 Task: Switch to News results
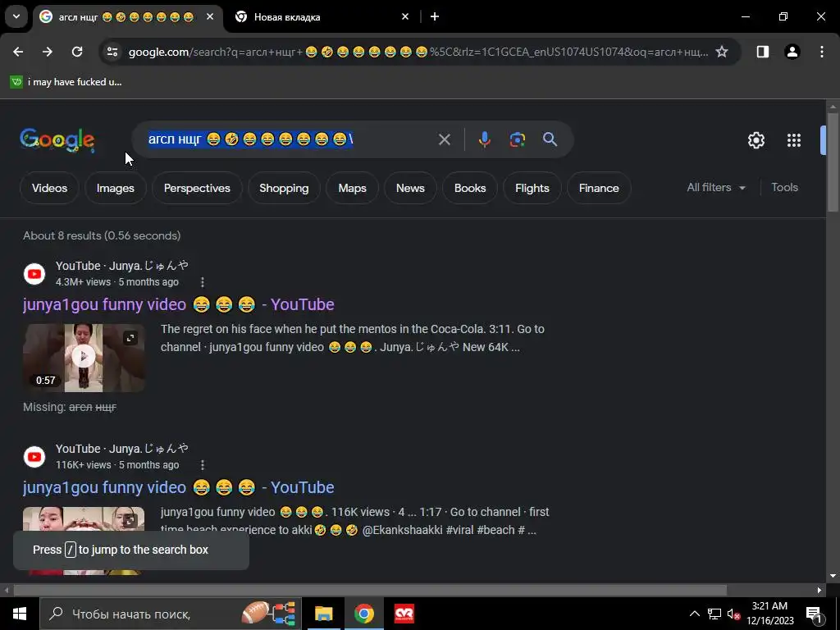click(x=410, y=188)
